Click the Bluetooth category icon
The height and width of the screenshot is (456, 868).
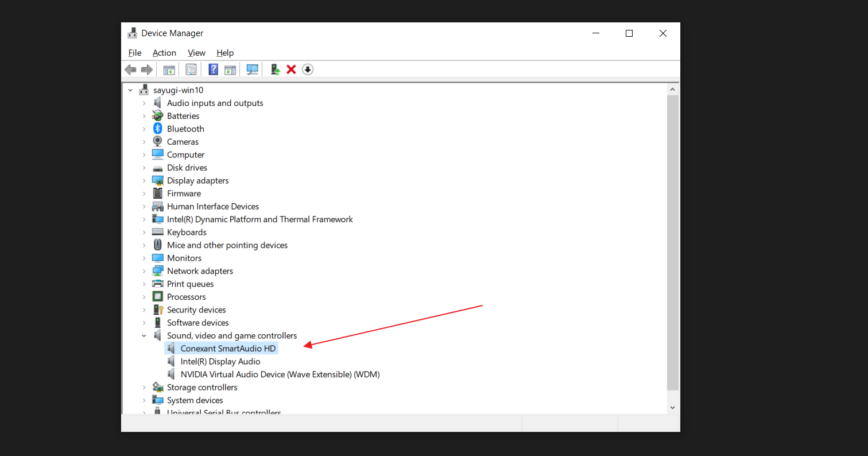[x=157, y=129]
